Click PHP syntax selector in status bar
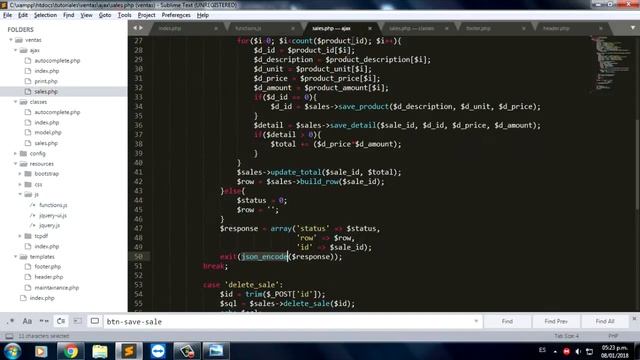640x360 pixels. click(x=613, y=336)
